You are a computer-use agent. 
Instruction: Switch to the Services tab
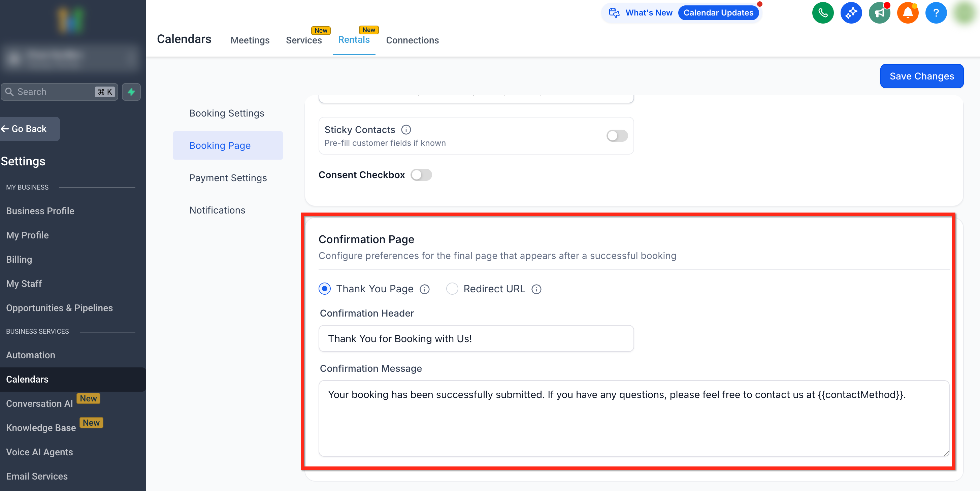[x=303, y=40]
